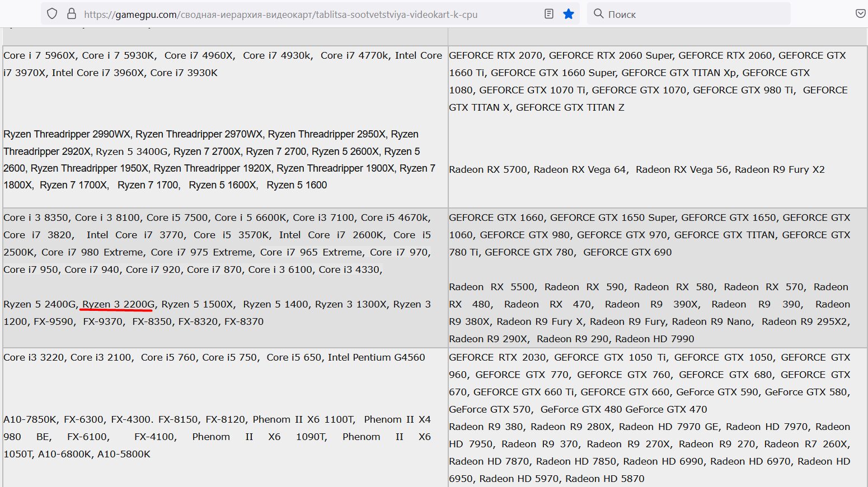Click the Core i 3 8350 text

coord(36,218)
